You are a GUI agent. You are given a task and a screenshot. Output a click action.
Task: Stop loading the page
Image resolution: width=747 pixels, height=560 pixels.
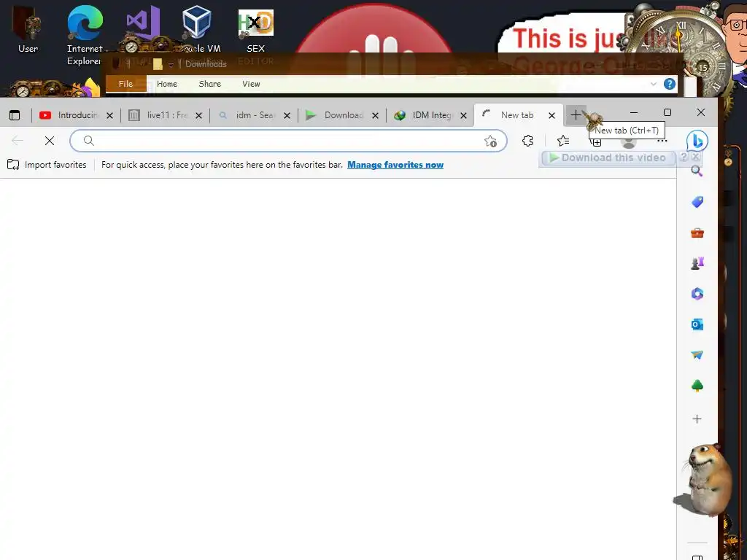coord(50,141)
